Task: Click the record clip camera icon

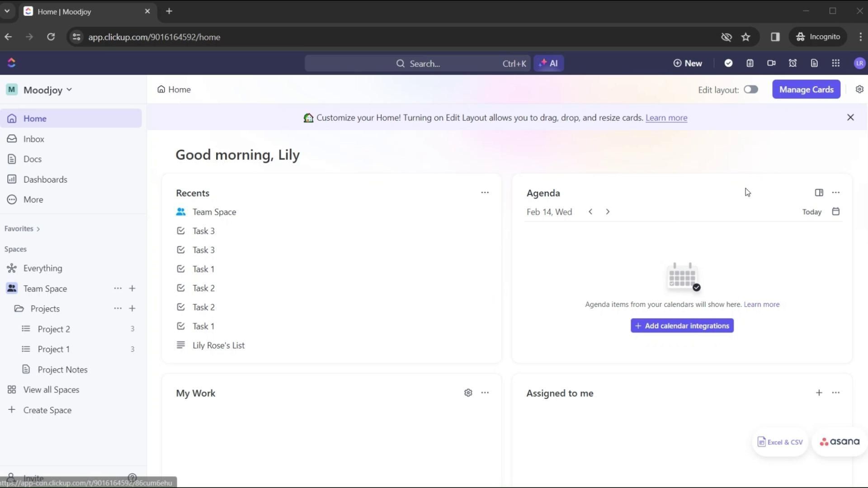Action: (771, 63)
